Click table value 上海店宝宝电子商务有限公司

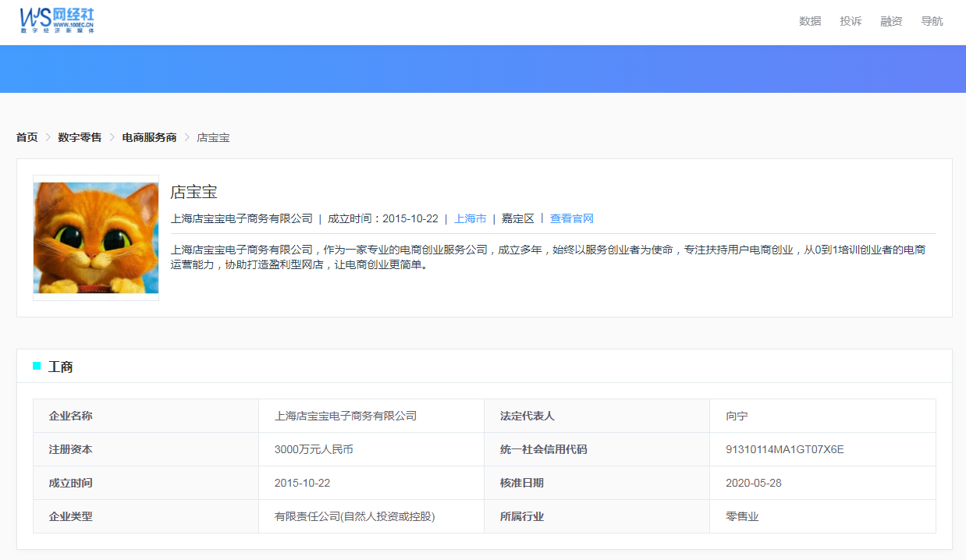[x=346, y=416]
